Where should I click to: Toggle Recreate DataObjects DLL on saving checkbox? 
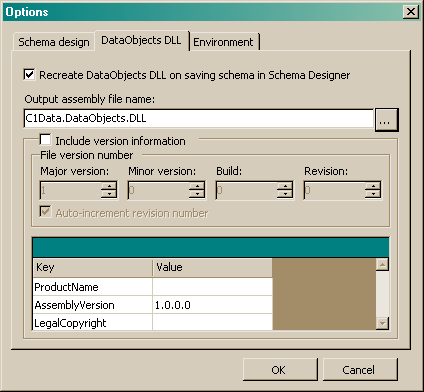coord(29,74)
